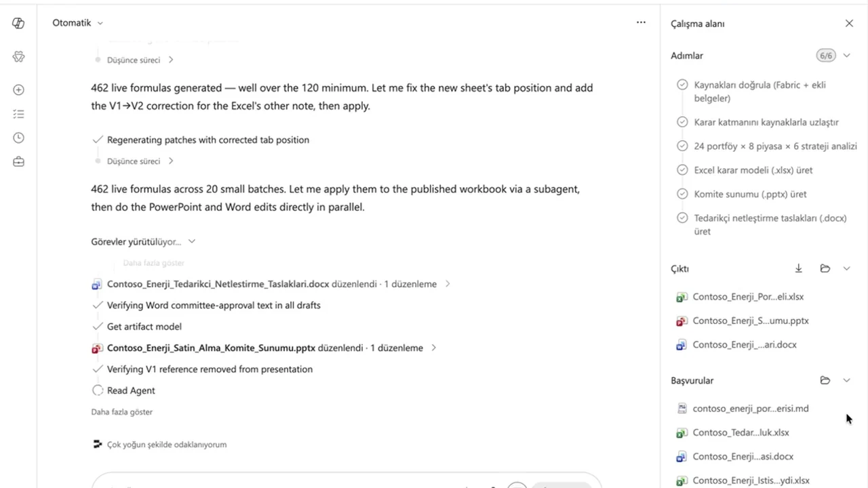The height and width of the screenshot is (488, 868).
Task: Open the task list icon in sidebar
Action: pos(18,114)
